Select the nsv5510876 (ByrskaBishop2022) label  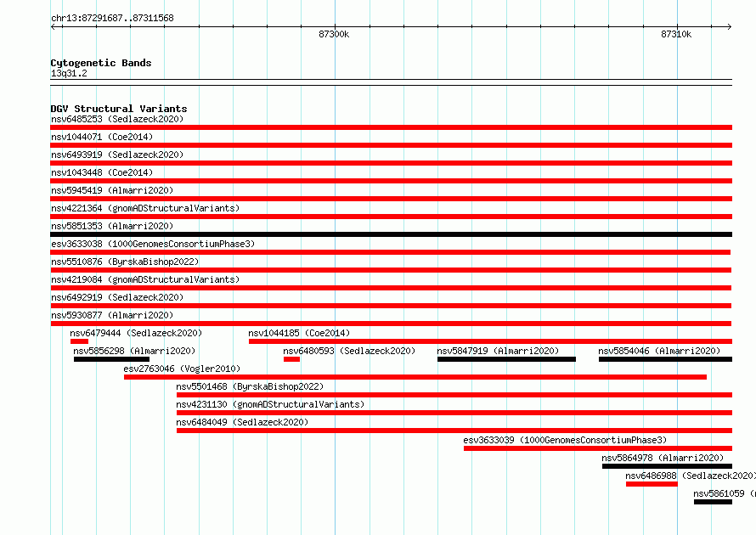tap(125, 262)
